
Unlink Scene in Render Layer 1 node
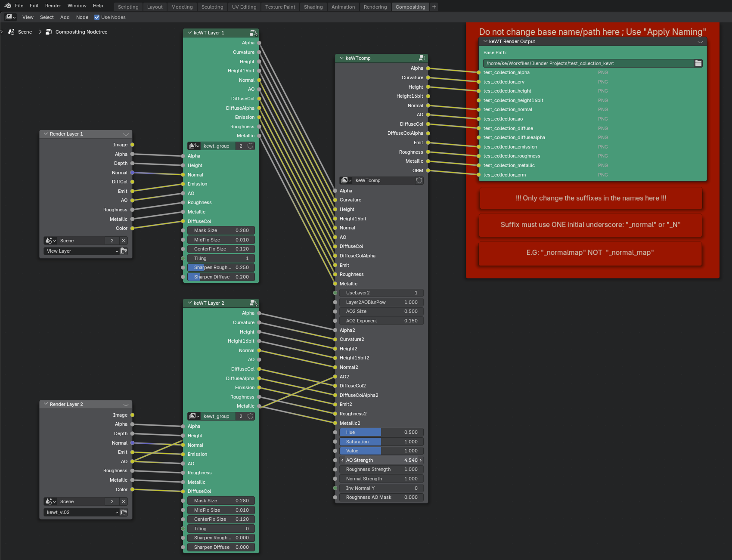(124, 241)
